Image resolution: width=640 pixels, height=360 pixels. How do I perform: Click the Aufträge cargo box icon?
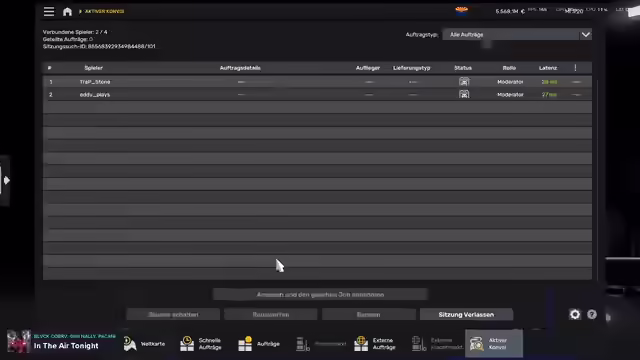tap(245, 344)
